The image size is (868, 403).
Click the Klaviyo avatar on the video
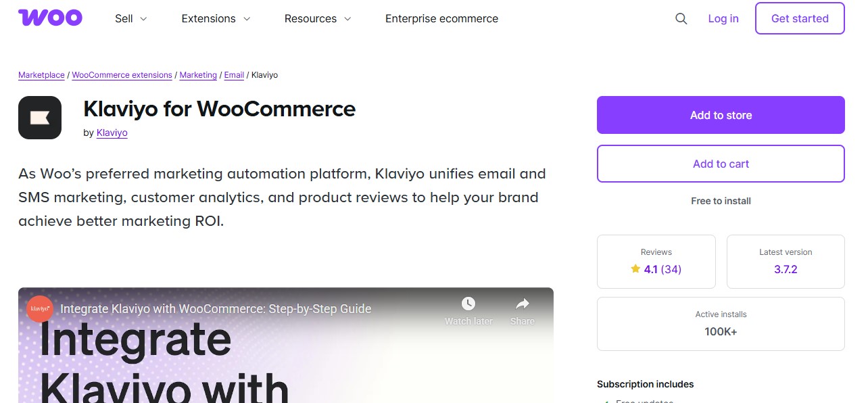click(39, 309)
